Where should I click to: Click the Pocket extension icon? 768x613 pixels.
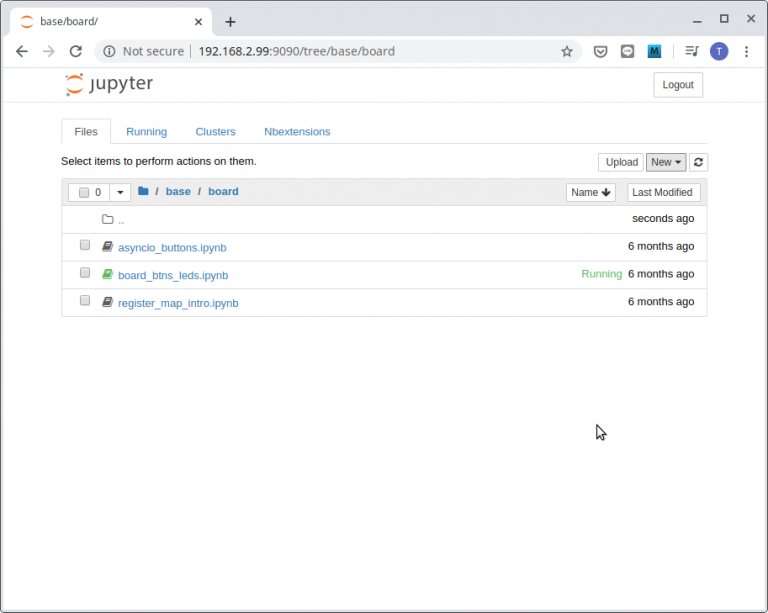600,51
